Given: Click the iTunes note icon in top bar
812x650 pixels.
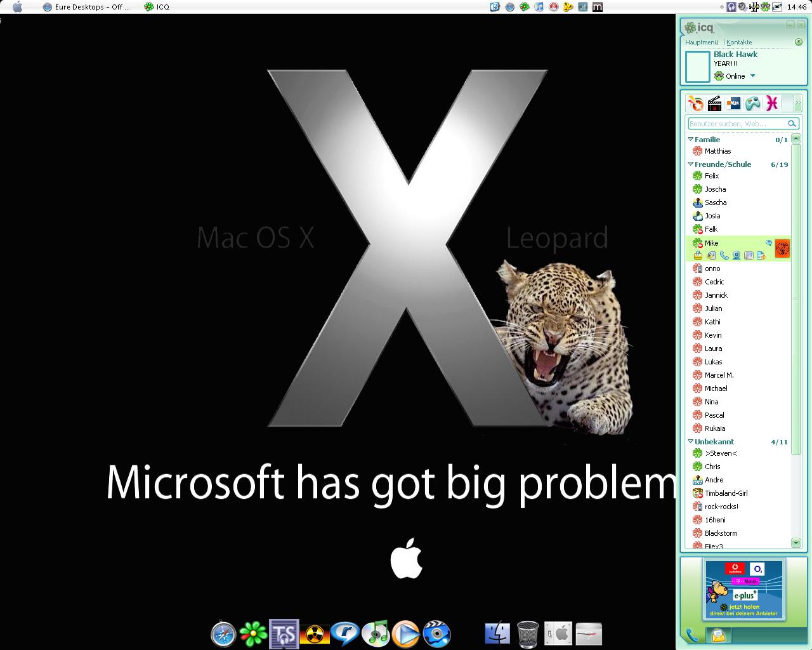Looking at the screenshot, I should click(539, 7).
